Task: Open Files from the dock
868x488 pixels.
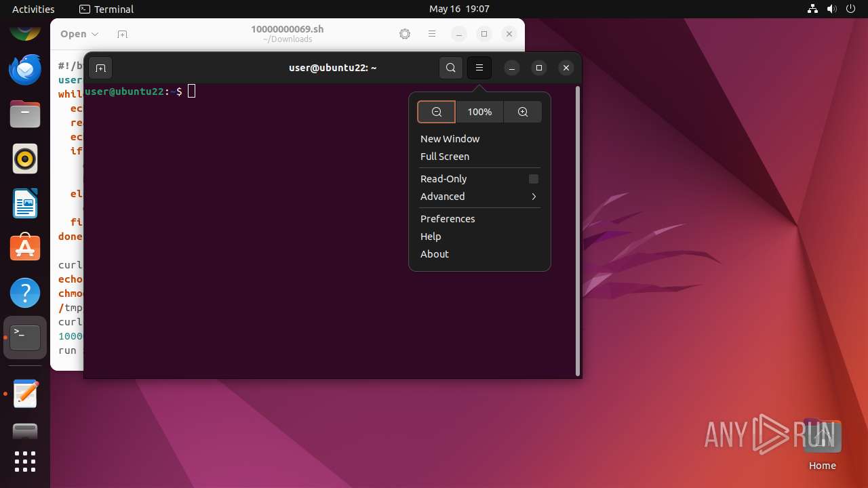Action: (x=25, y=115)
